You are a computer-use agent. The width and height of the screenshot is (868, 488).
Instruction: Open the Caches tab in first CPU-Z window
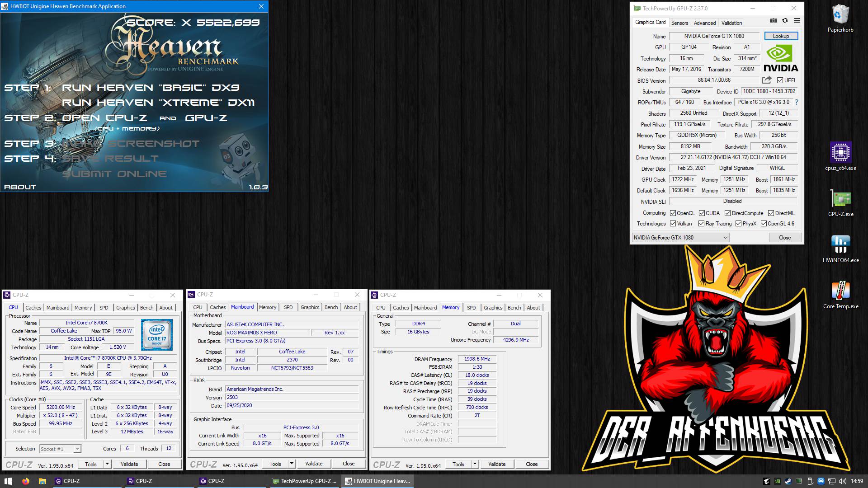(x=33, y=308)
